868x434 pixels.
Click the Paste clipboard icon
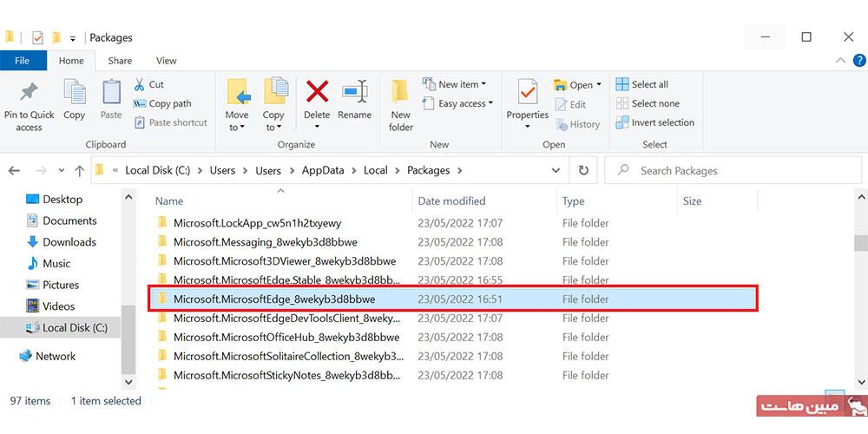111,91
